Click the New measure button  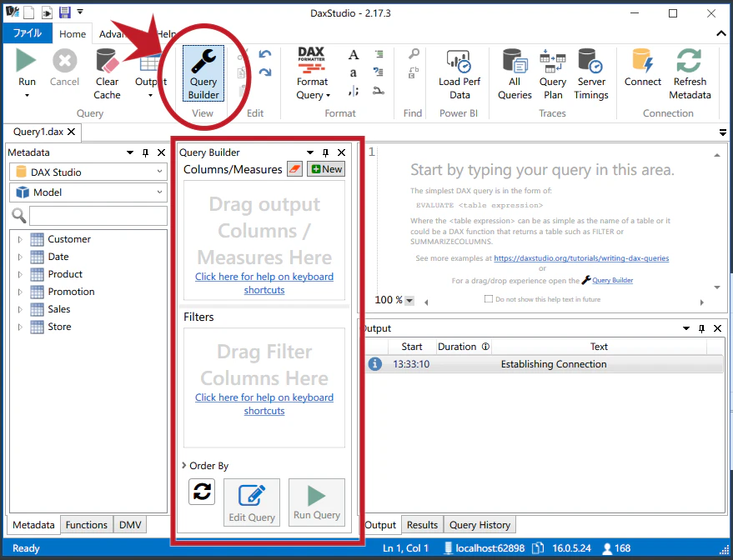tap(326, 169)
